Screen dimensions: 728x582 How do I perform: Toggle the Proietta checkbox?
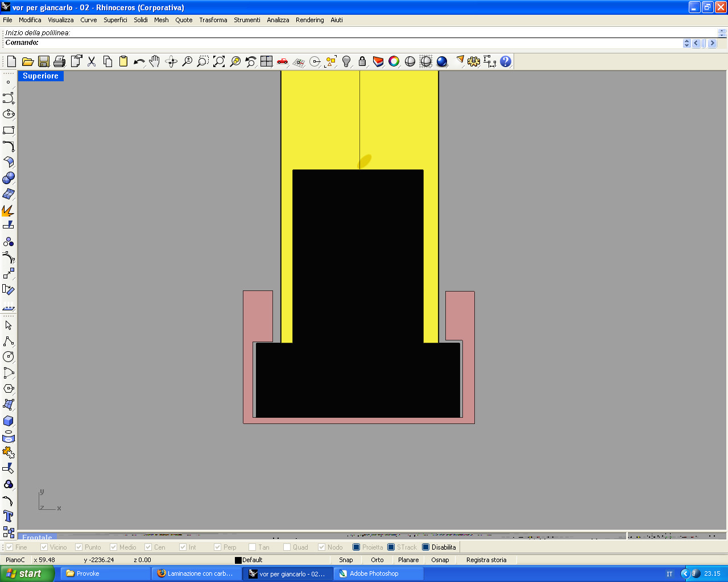click(x=357, y=547)
